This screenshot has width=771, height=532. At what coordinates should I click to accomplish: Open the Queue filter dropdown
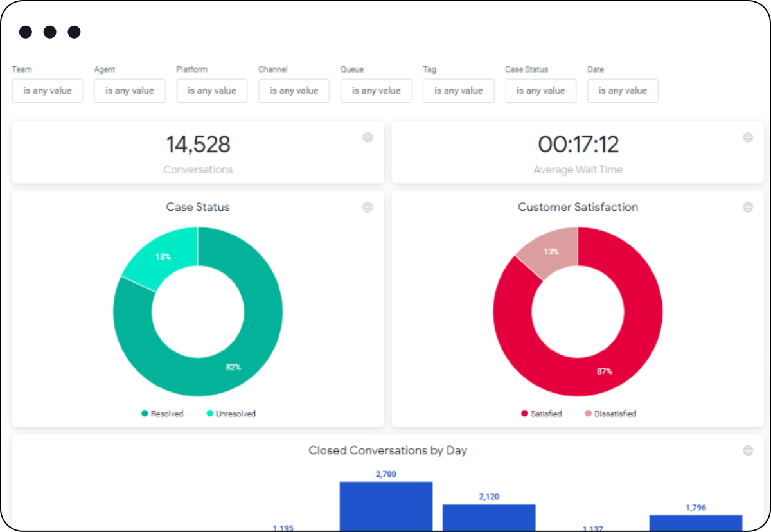pos(376,91)
